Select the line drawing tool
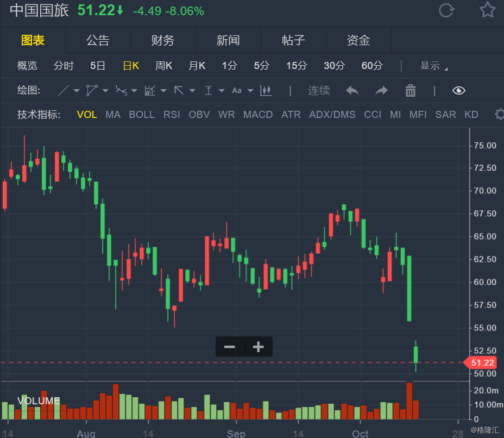 (64, 90)
